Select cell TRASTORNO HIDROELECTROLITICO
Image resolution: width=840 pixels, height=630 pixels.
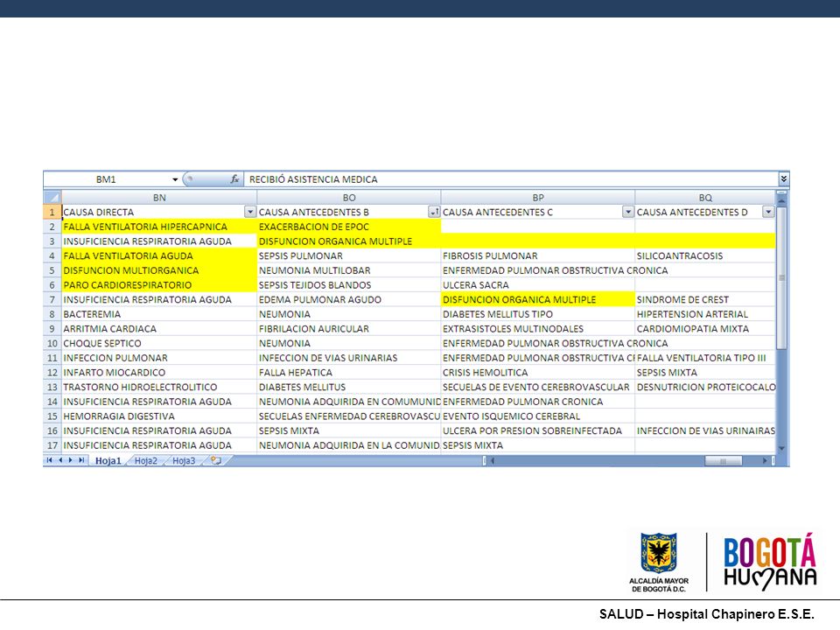pos(159,387)
